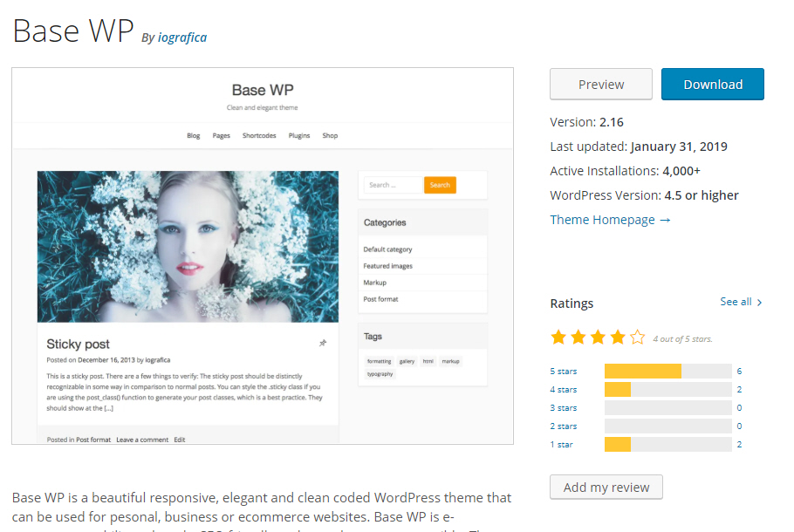Open the Markup category
This screenshot has height=532, width=794.
coord(374,283)
